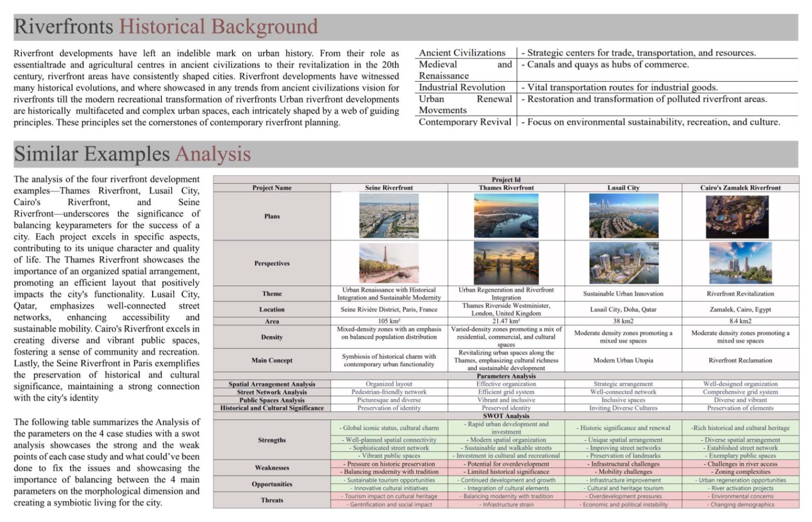
Task: Open Cairo's Zamalek Riverfront plan image
Action: 737,217
